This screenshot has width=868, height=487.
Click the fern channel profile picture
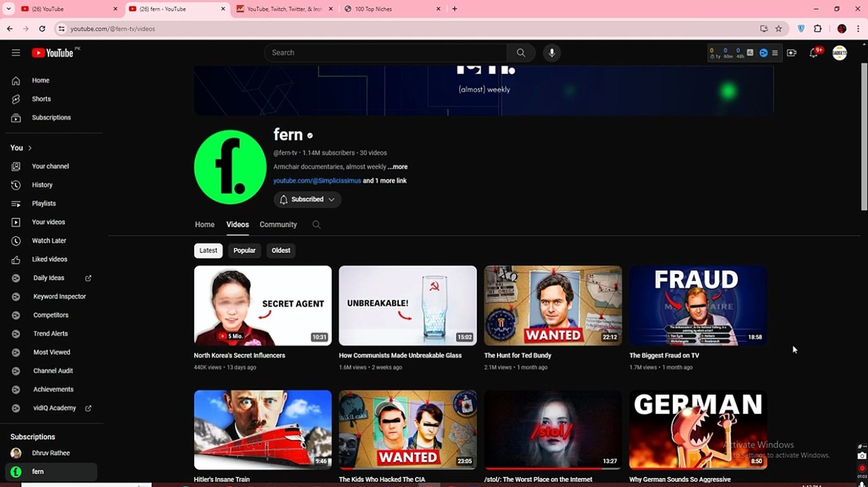pyautogui.click(x=230, y=167)
